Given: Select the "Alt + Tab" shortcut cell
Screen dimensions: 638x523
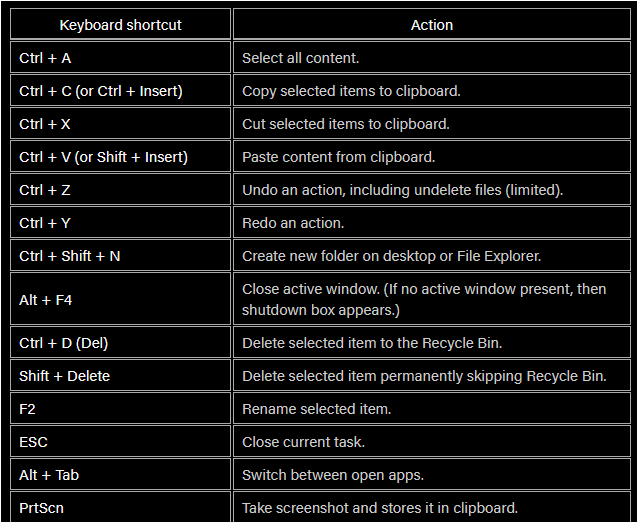Looking at the screenshot, I should [49, 475].
